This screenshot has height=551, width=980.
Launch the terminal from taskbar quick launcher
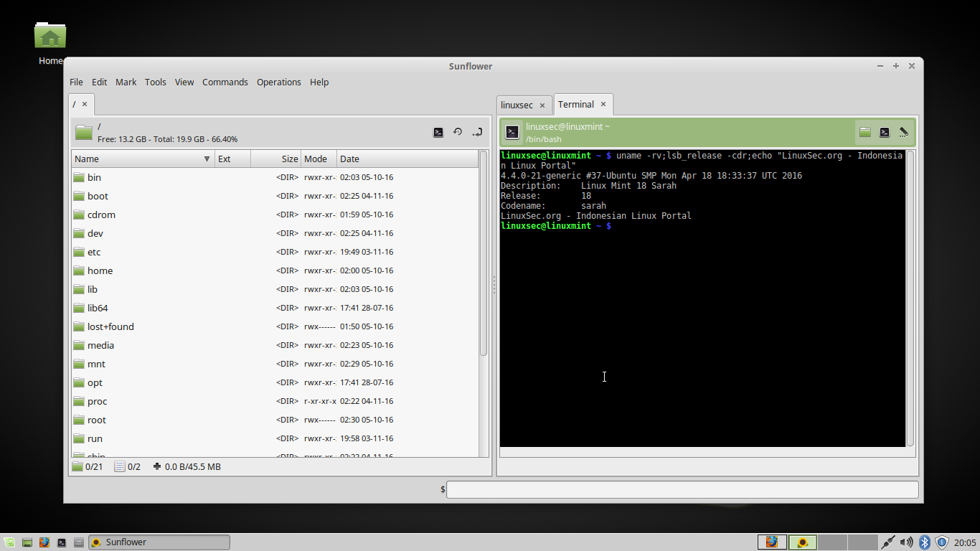[x=62, y=542]
